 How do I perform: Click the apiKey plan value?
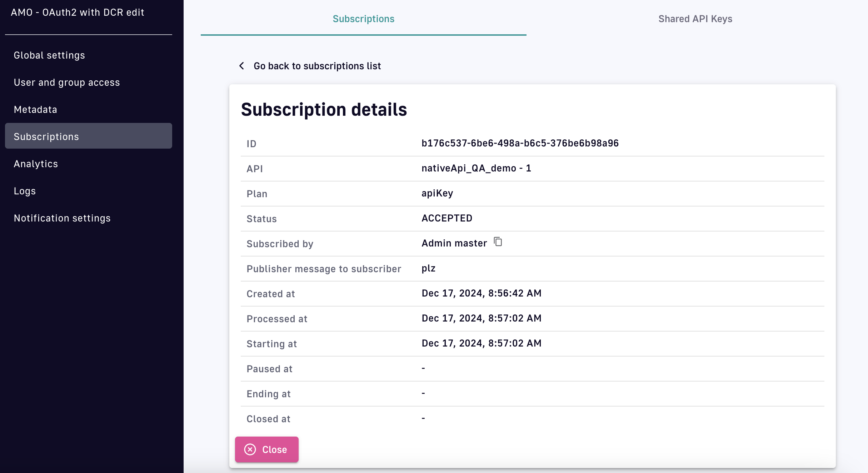pos(437,193)
